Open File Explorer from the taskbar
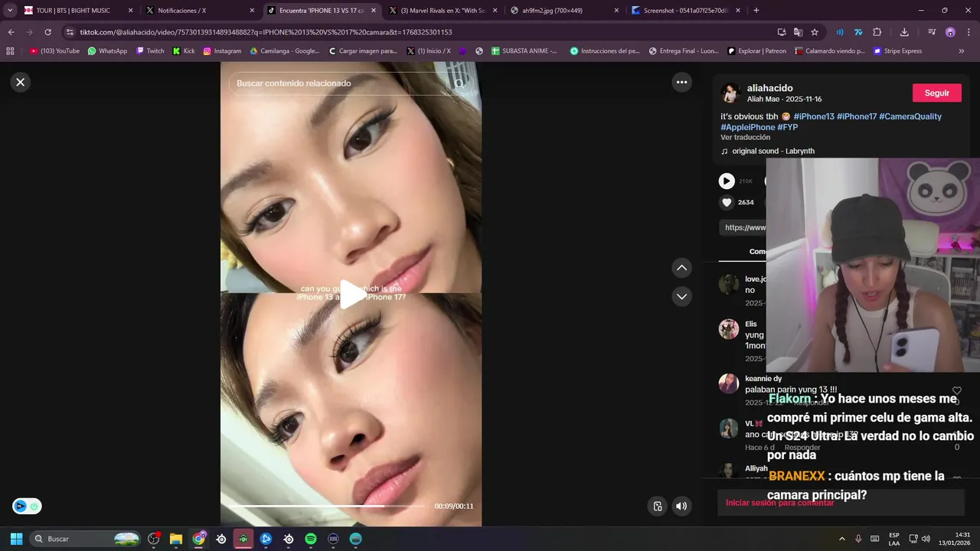Screen dimensions: 980x551 [x=176, y=539]
